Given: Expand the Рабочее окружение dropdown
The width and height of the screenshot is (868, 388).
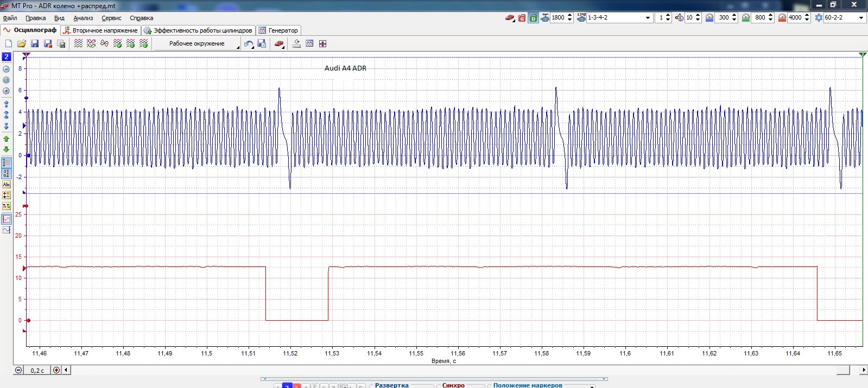Looking at the screenshot, I should click(237, 47).
